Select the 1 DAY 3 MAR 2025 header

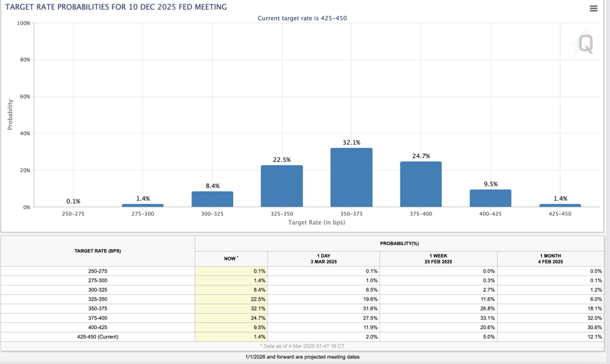tap(323, 259)
